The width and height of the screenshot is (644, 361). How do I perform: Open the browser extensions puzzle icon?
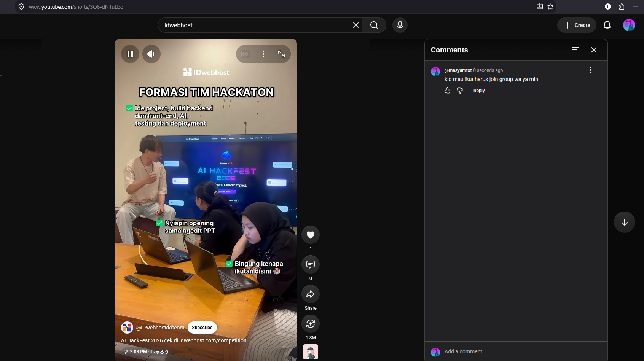coord(622,6)
